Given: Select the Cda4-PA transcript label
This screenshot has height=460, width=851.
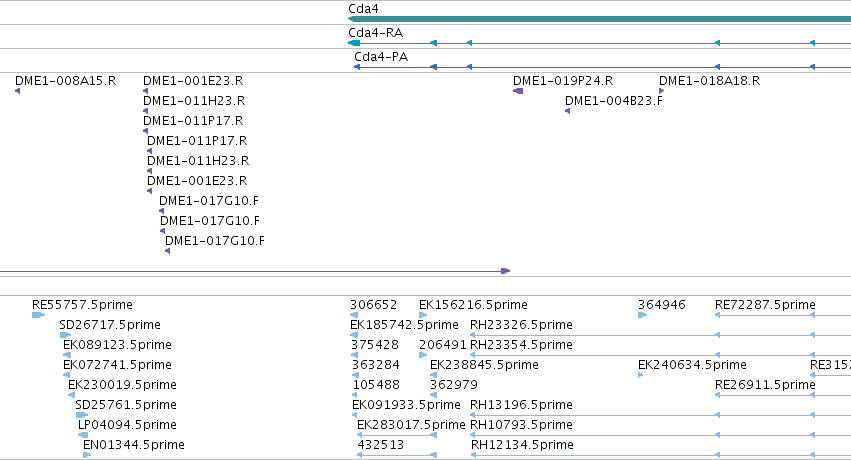Looking at the screenshot, I should click(x=381, y=56).
